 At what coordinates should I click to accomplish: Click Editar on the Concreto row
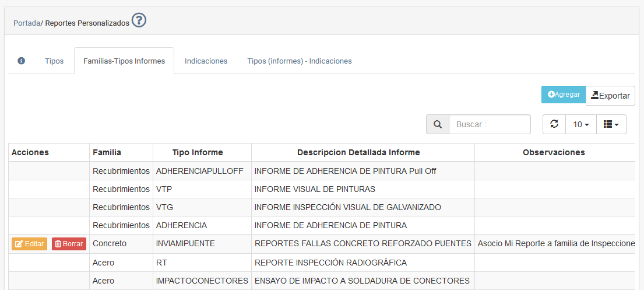click(x=29, y=244)
